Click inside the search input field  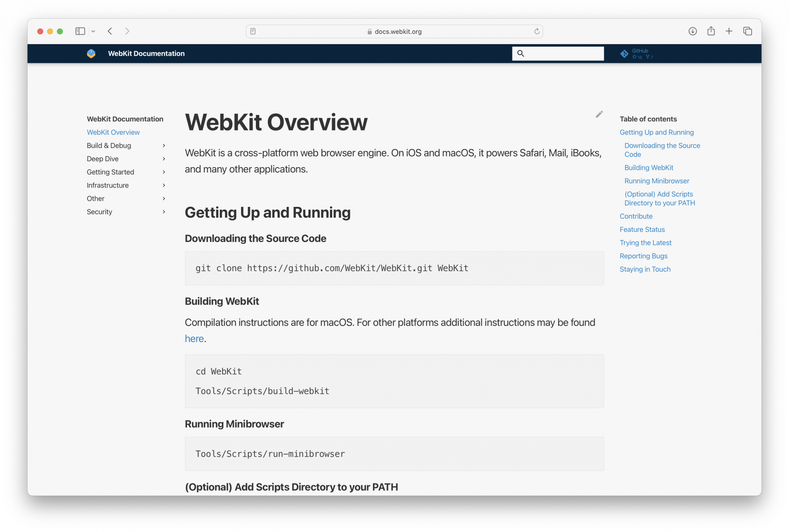tap(562, 54)
